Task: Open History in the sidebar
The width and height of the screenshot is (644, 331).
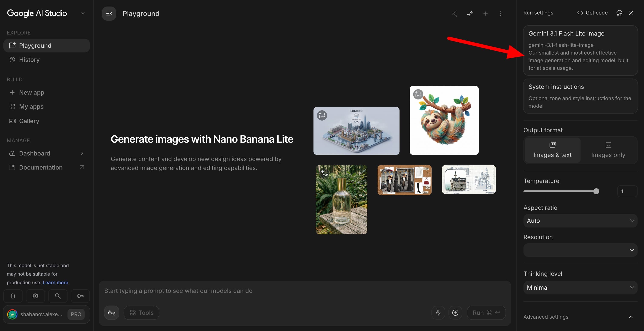Action: pyautogui.click(x=46, y=59)
